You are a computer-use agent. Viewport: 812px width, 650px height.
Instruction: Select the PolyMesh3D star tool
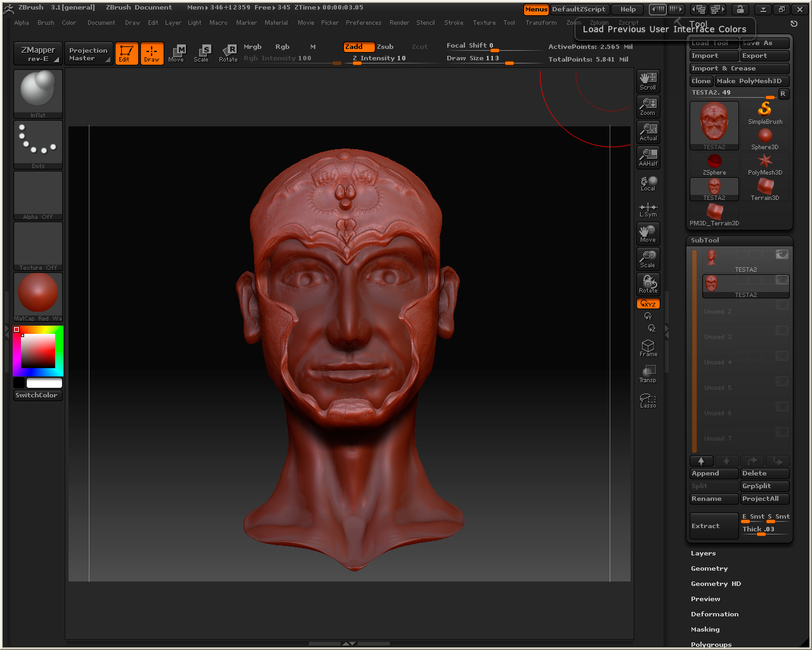[765, 164]
